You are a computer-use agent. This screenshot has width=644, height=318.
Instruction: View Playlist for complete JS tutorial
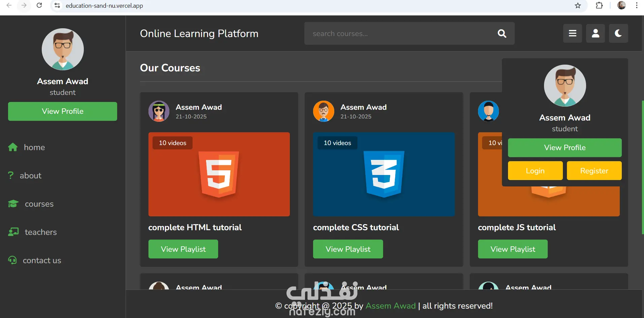513,249
